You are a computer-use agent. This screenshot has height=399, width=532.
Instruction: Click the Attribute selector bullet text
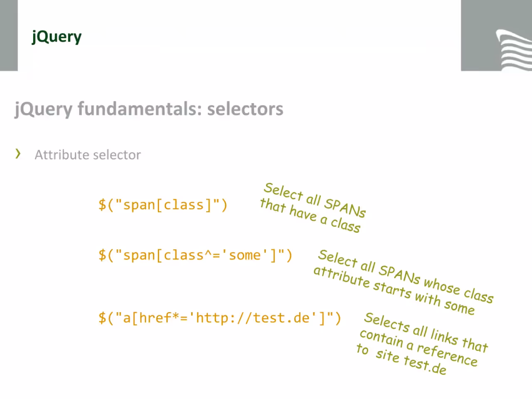[88, 155]
